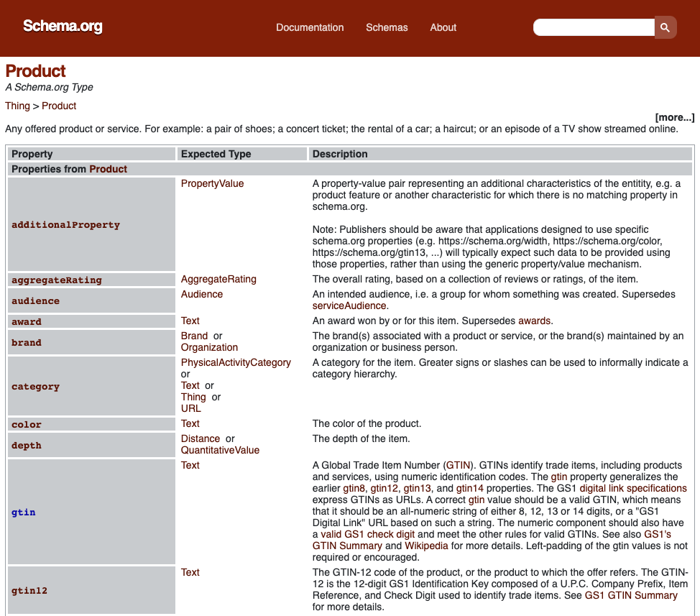The height and width of the screenshot is (616, 700).
Task: Click the Product page heading
Action: click(x=35, y=71)
